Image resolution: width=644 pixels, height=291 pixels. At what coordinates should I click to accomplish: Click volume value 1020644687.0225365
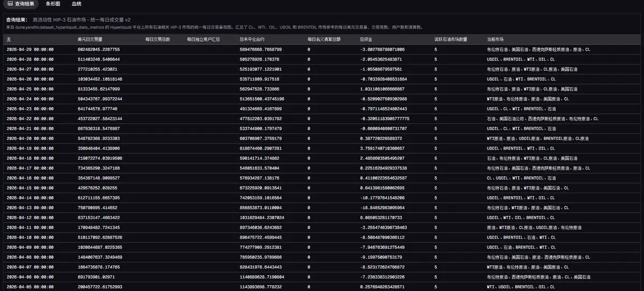pyautogui.click(x=99, y=247)
